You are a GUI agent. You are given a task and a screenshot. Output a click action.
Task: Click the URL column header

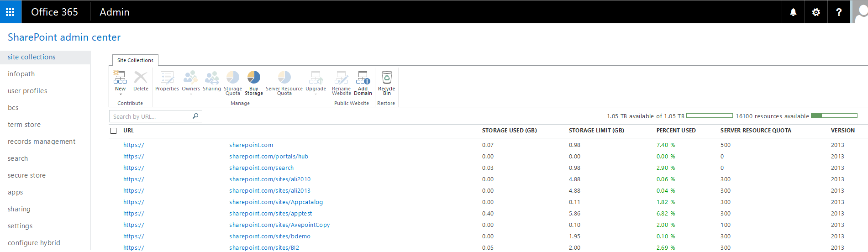[x=128, y=131]
